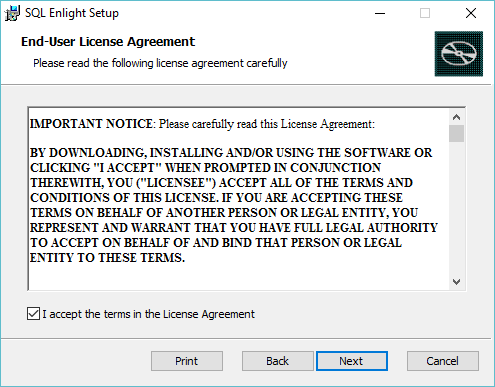Click the IMPORTANT NOTICE line in license text
Viewport: 495px width, 387px height.
click(x=202, y=124)
